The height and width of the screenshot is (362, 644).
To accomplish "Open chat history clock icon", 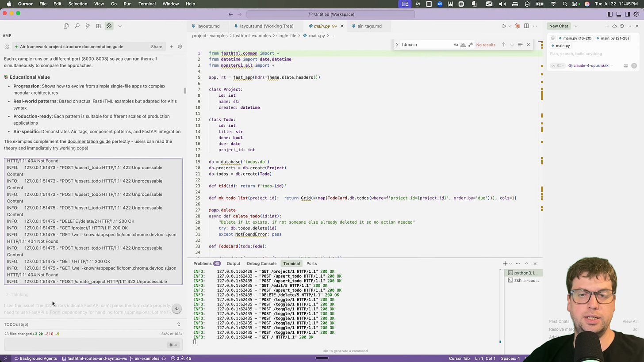I will (x=621, y=27).
